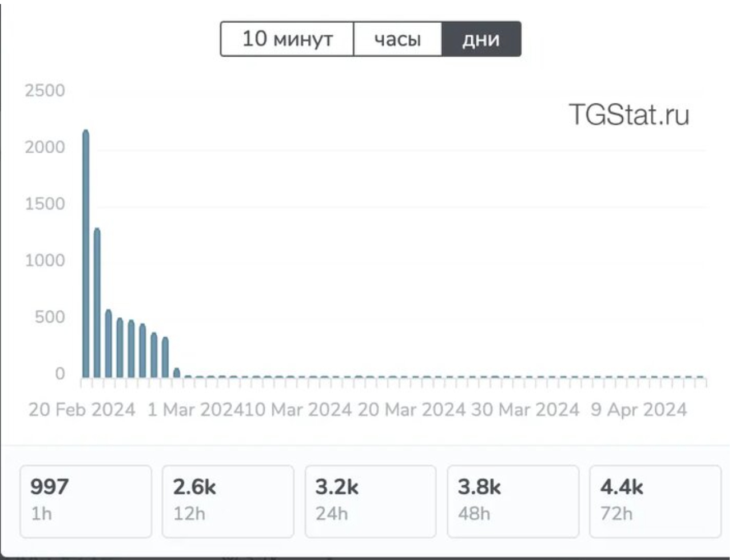Switch chart interval to 10 минут
The width and height of the screenshot is (732, 560).
coord(287,39)
